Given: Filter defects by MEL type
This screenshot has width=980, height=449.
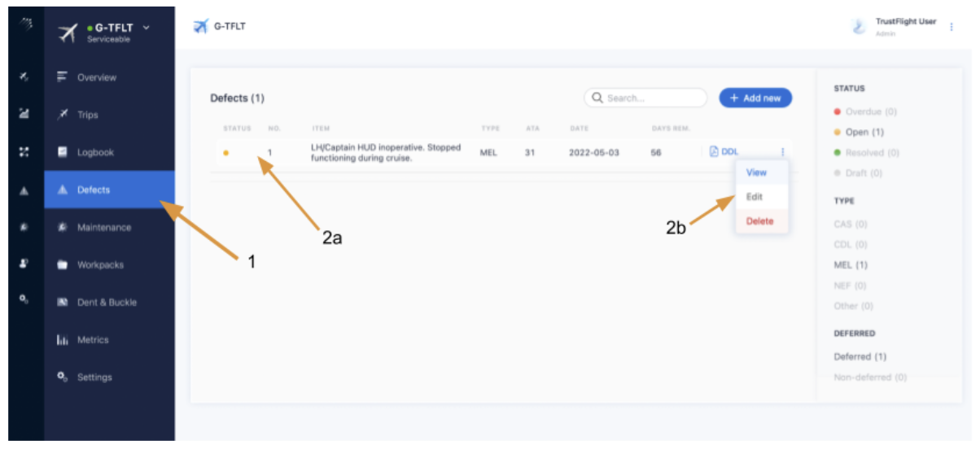Looking at the screenshot, I should [x=850, y=265].
